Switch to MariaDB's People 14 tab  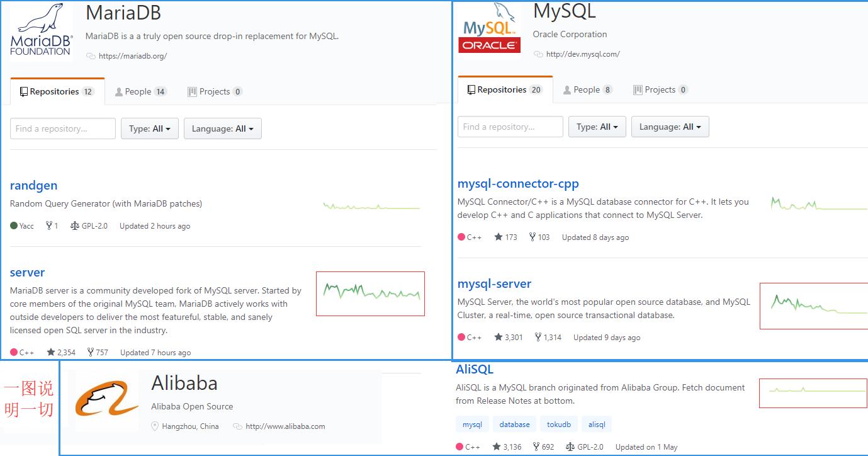140,91
